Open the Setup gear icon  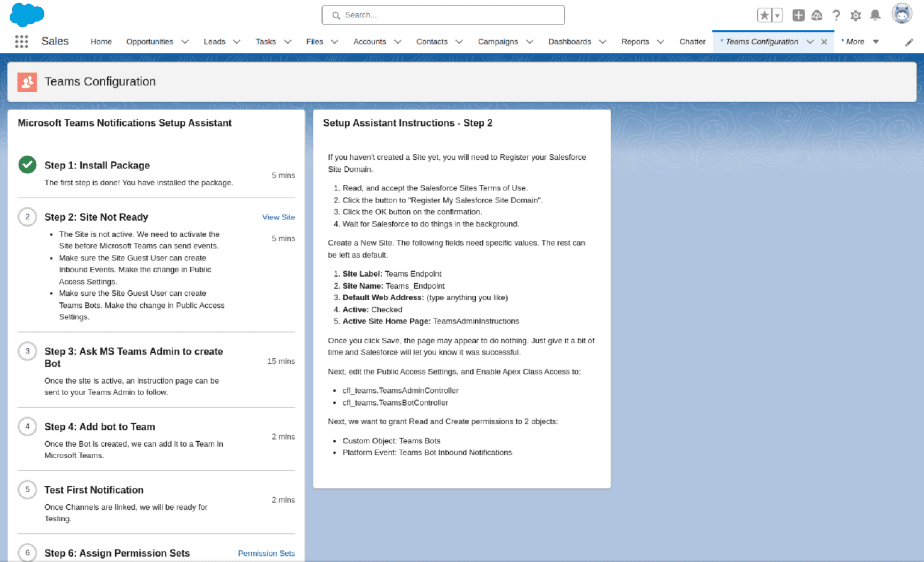[855, 15]
